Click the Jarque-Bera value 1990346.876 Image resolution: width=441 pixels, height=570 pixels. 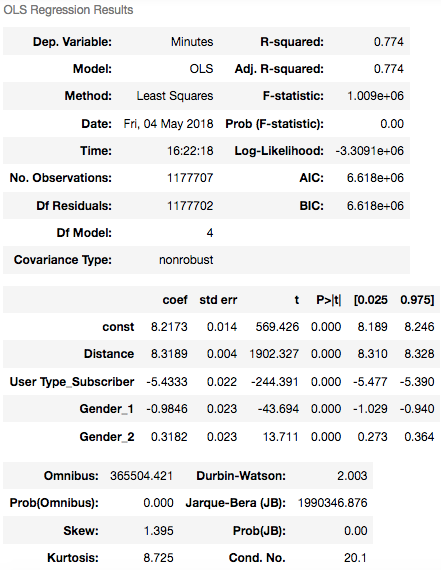[333, 503]
